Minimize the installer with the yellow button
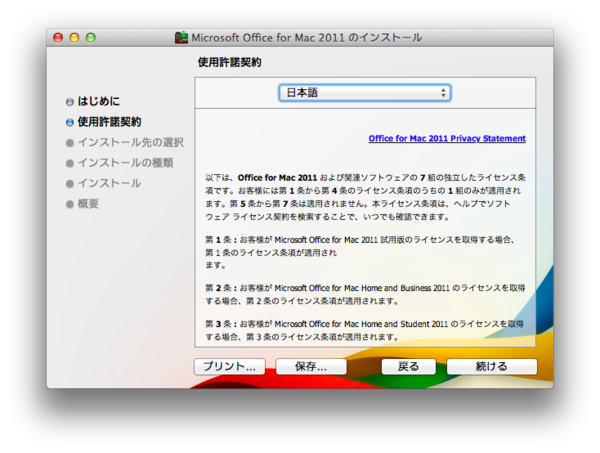 coord(74,38)
